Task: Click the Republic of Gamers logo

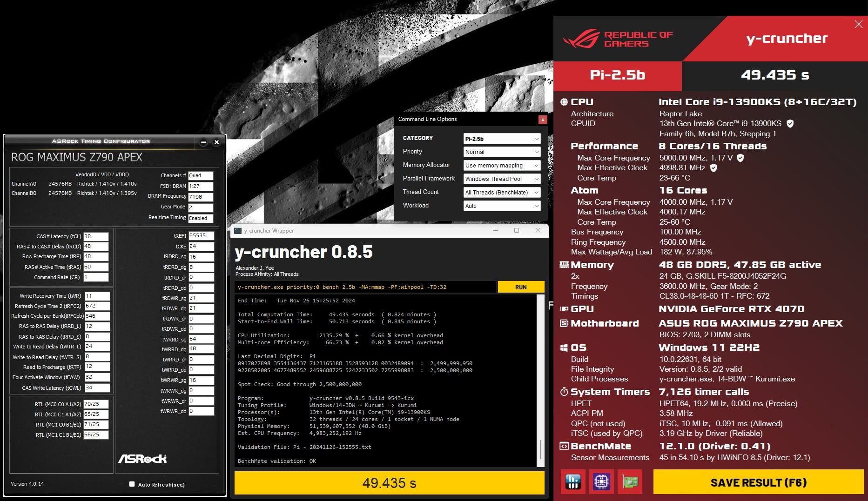Action: (618, 39)
